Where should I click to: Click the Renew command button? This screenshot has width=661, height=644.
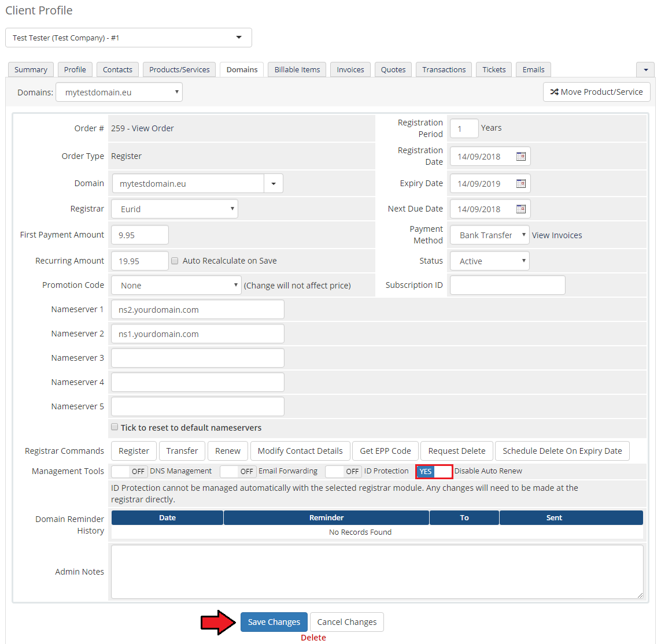(x=228, y=451)
